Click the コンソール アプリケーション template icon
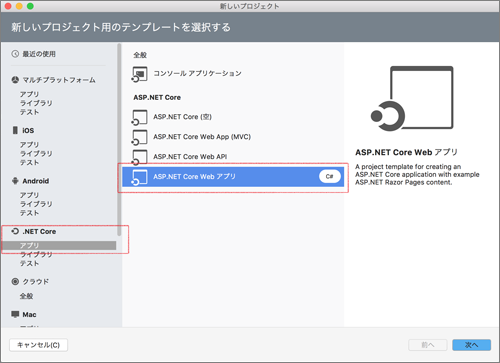This screenshot has width=500, height=363. (x=139, y=74)
